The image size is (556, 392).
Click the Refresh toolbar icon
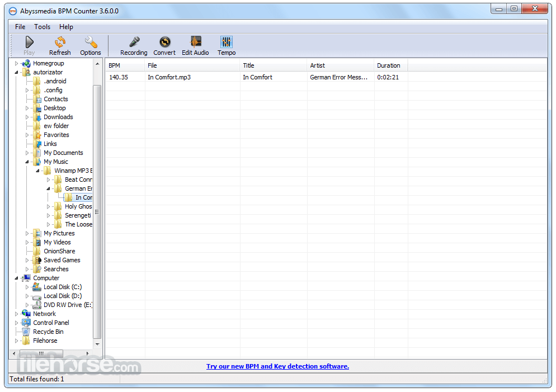(60, 42)
